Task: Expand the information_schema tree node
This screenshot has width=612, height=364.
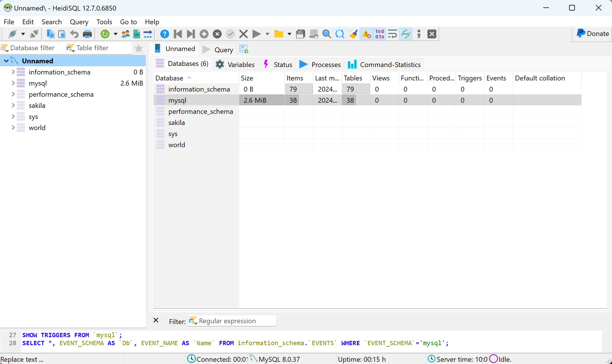Action: 13,72
